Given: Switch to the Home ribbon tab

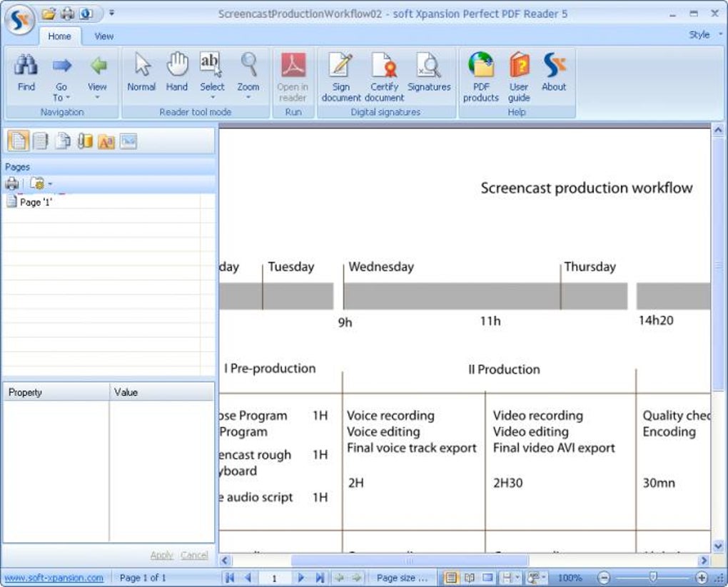Looking at the screenshot, I should coord(59,36).
